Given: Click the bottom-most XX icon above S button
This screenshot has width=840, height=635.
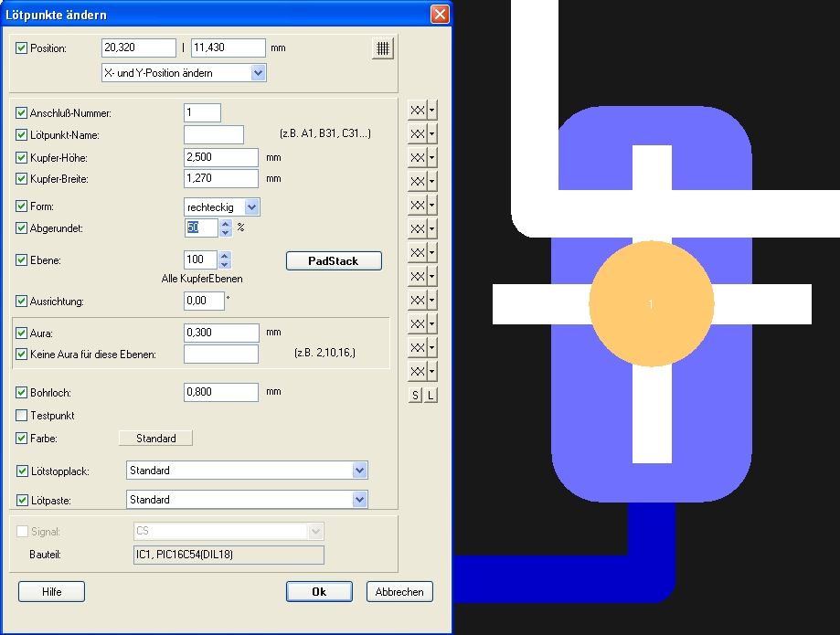Looking at the screenshot, I should [417, 371].
